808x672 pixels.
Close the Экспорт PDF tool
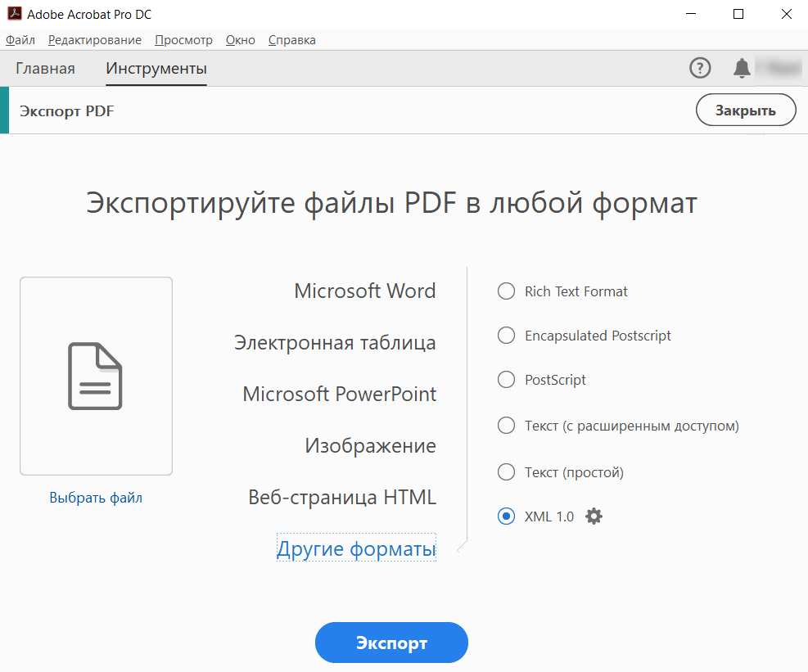click(745, 109)
